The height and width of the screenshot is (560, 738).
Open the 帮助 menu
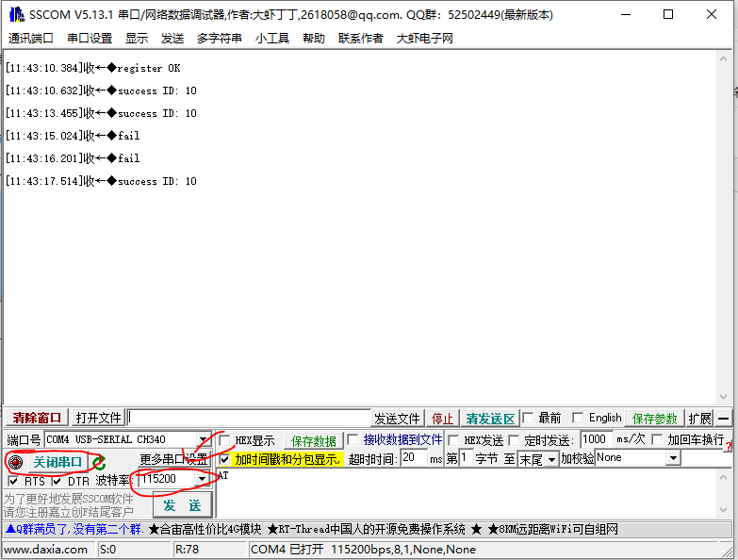tap(314, 38)
